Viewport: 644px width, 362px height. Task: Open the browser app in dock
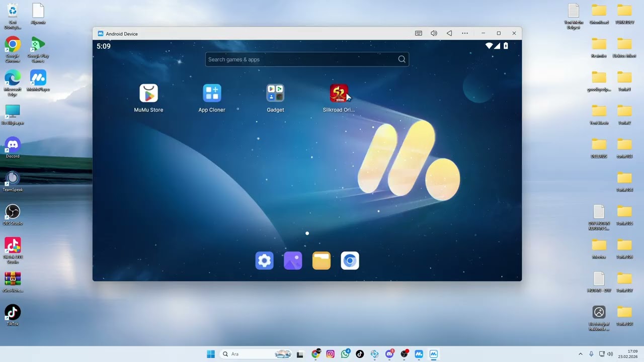350,260
